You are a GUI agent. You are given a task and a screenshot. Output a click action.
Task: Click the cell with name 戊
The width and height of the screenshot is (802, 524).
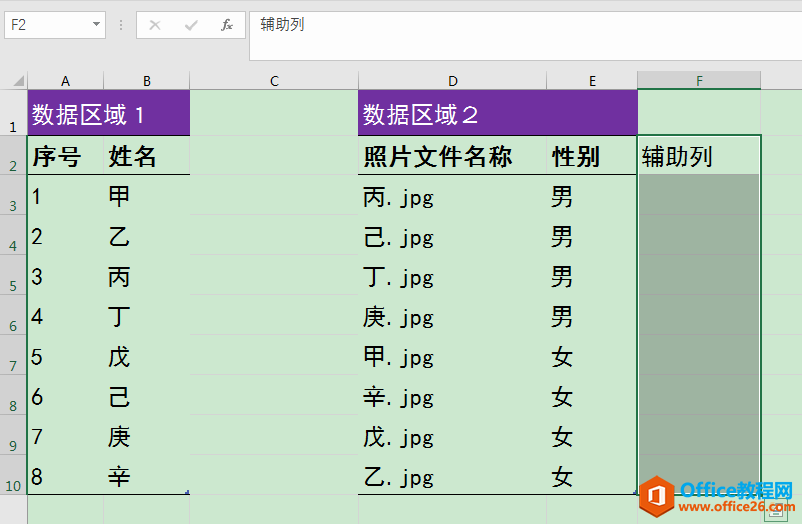(147, 355)
